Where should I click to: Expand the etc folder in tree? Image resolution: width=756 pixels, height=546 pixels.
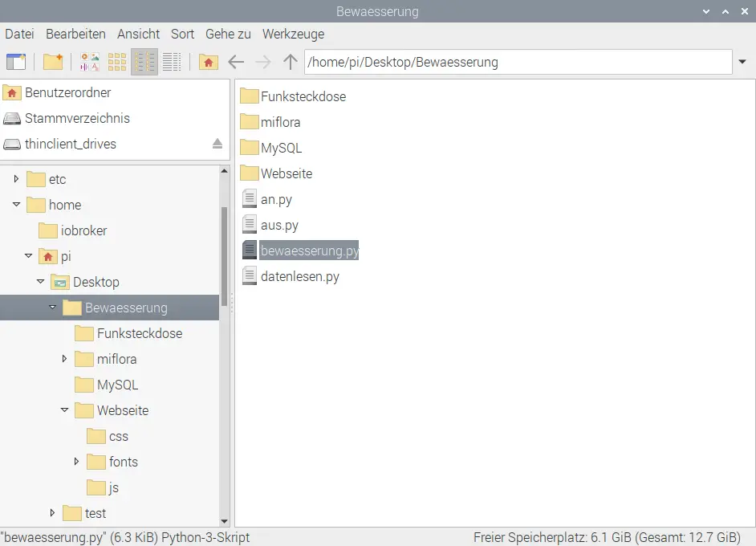click(16, 179)
